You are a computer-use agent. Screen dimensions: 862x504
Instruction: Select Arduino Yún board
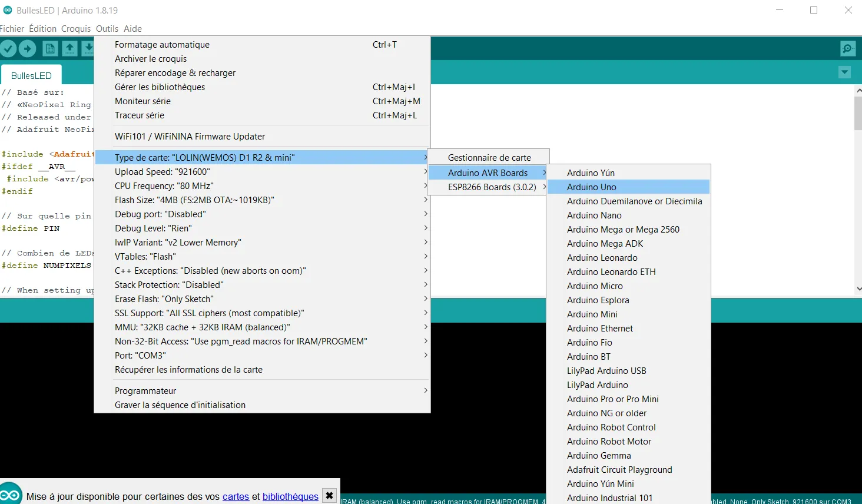click(x=628, y=173)
